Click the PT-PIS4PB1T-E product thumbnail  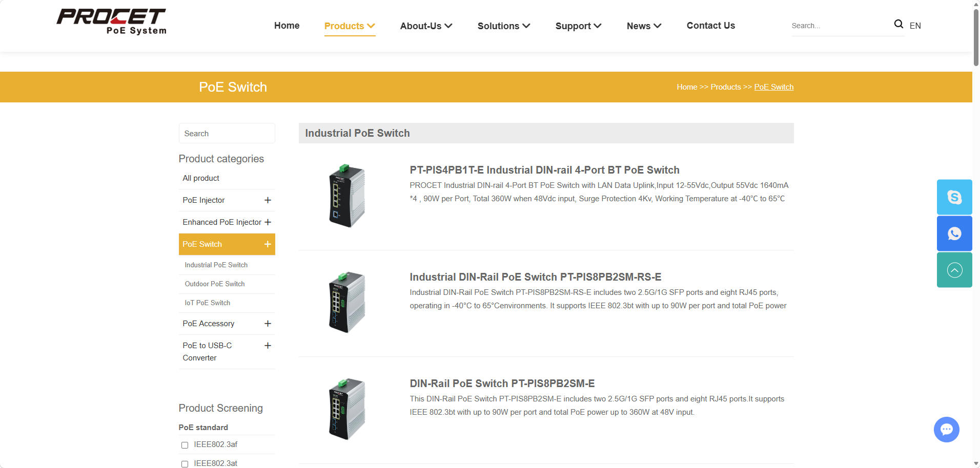click(x=347, y=196)
